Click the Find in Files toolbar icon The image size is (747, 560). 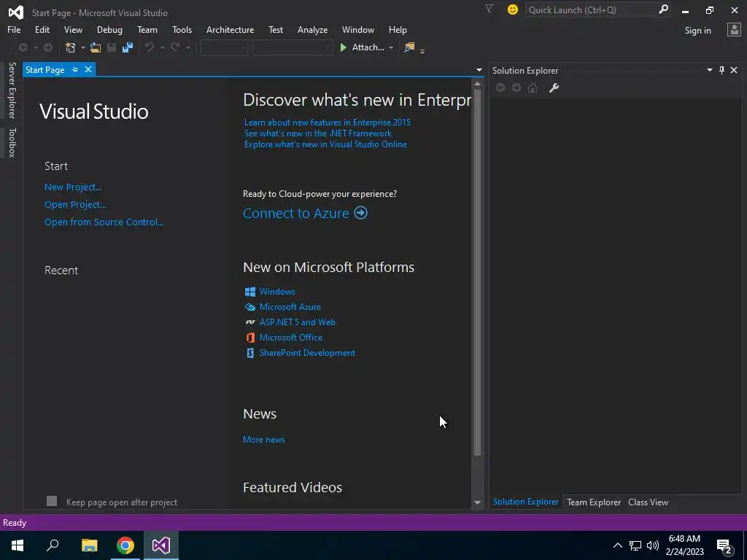click(x=409, y=47)
